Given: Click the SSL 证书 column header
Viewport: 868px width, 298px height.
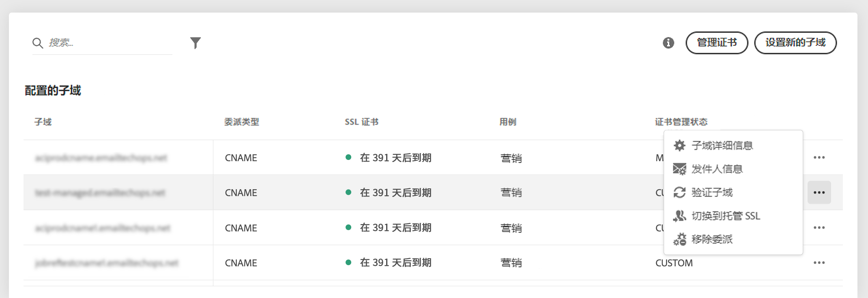Looking at the screenshot, I should click(x=361, y=122).
